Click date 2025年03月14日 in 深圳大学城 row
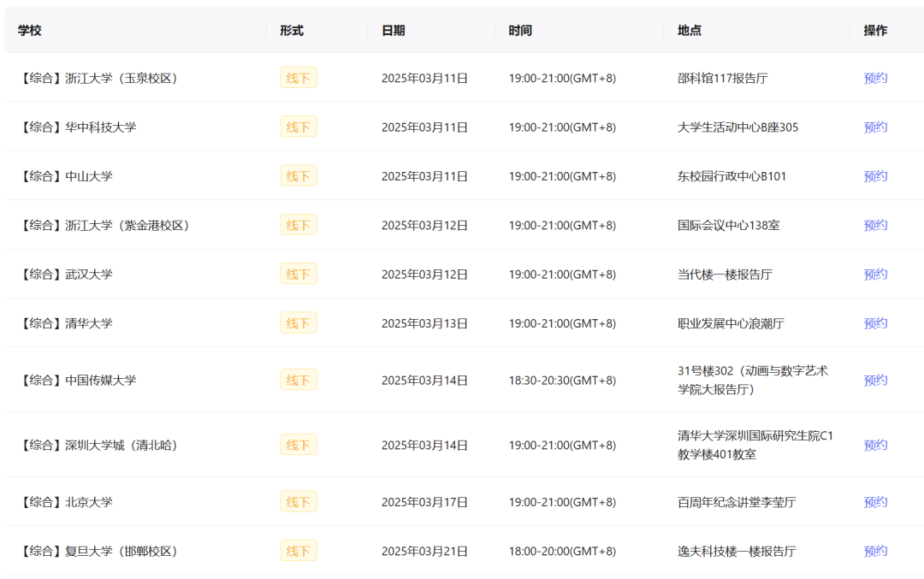 pos(424,445)
